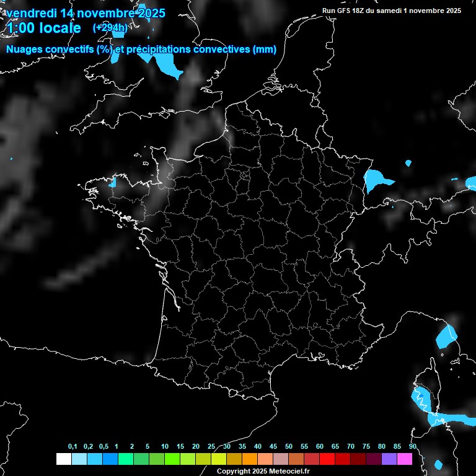
Task: Click the '0,5' legend label
Action: coord(104,446)
